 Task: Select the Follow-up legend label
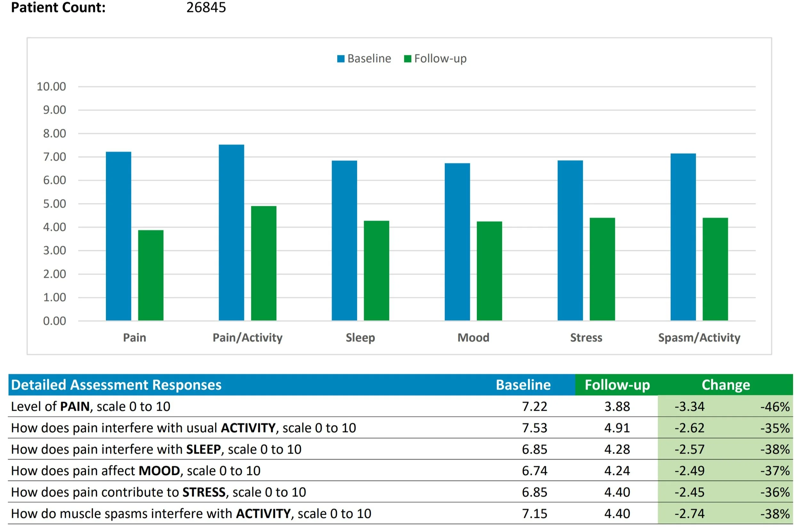pyautogui.click(x=440, y=59)
